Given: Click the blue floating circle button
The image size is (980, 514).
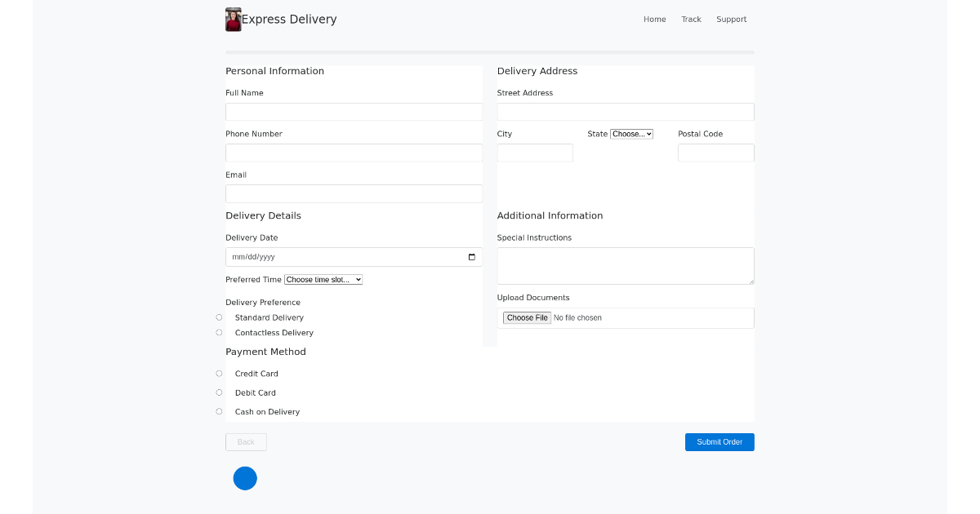Looking at the screenshot, I should pos(245,478).
